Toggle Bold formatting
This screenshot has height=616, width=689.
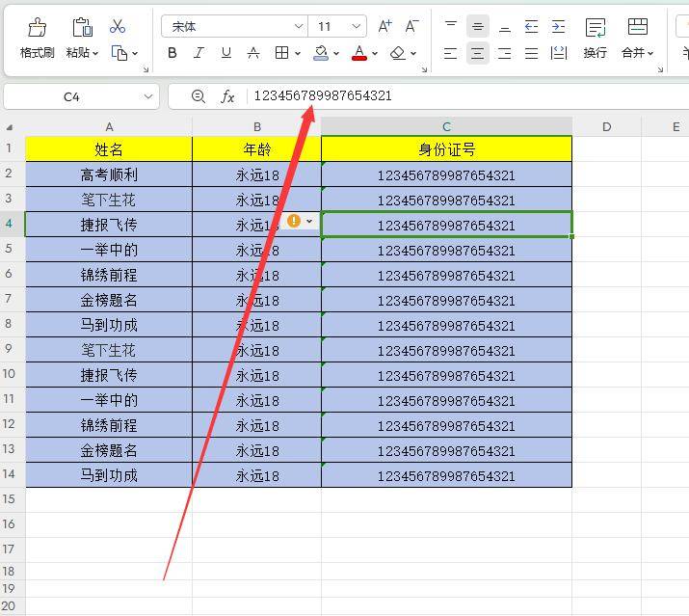(172, 53)
